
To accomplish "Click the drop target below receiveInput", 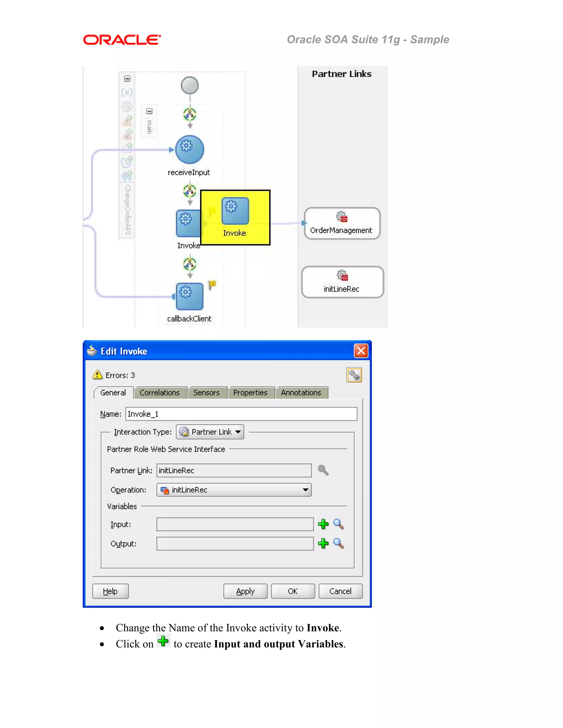I will [x=190, y=191].
